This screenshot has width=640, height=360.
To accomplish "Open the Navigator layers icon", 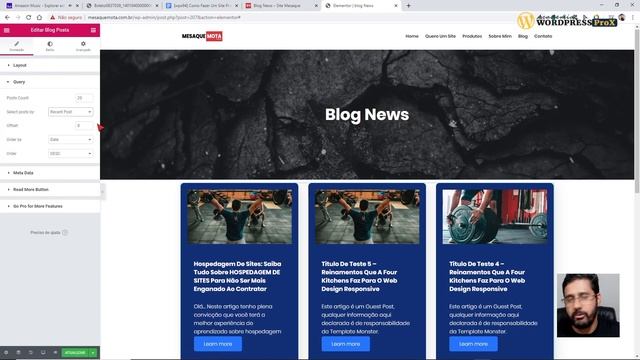I will coord(18,353).
